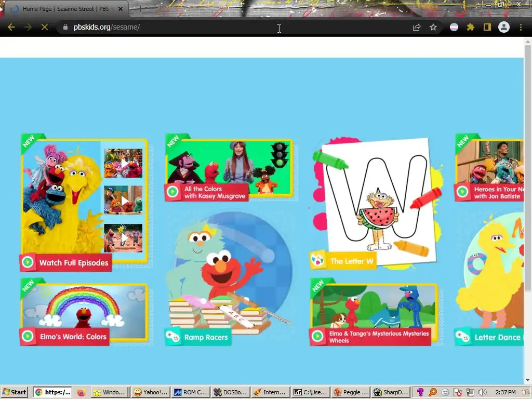Launch the Ramp Racers game

229,278
